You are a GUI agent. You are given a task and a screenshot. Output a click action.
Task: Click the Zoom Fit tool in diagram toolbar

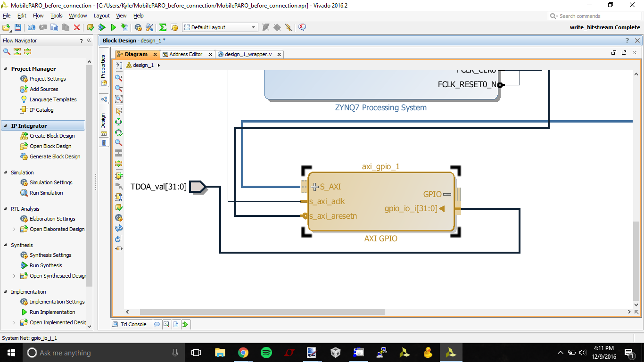pos(119,99)
